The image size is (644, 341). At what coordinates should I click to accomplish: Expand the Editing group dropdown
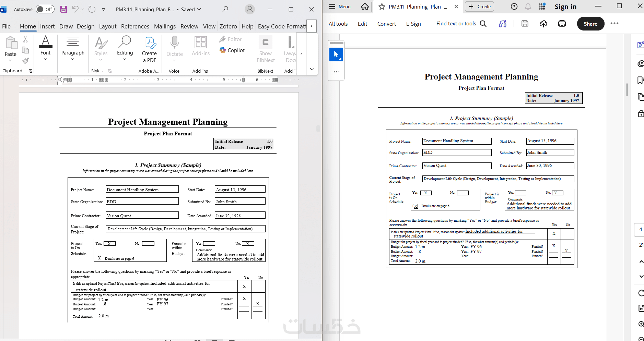point(125,59)
